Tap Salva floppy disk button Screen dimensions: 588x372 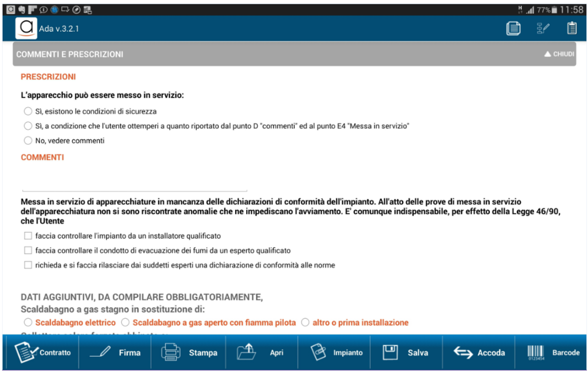pyautogui.click(x=406, y=352)
